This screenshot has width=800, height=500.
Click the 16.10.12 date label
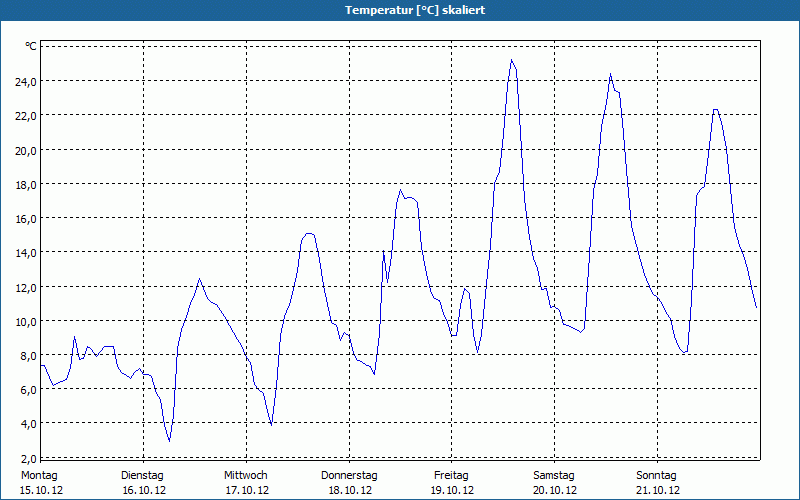point(142,490)
